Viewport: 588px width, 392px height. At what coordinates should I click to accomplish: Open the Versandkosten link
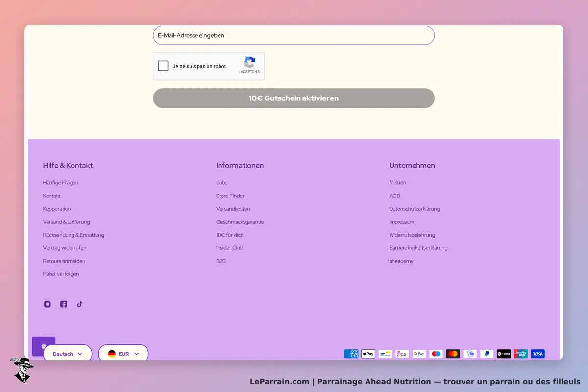(x=233, y=209)
